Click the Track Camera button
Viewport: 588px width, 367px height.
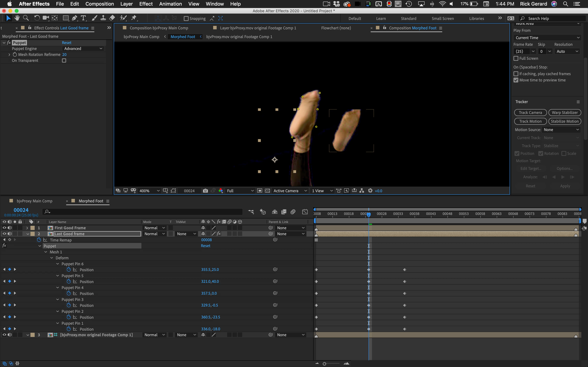[x=530, y=113]
